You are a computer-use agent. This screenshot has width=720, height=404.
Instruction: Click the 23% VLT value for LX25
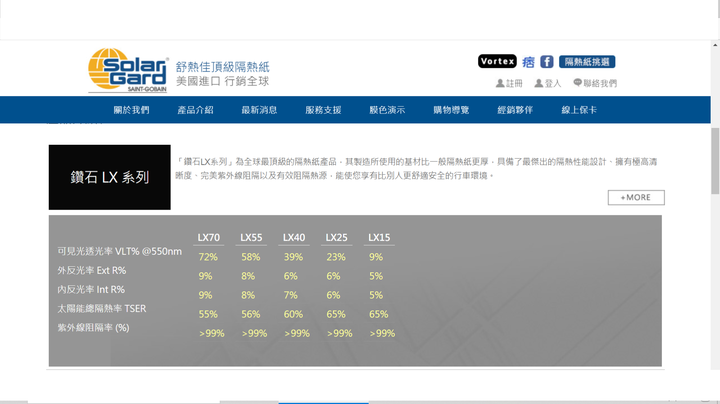click(x=336, y=257)
